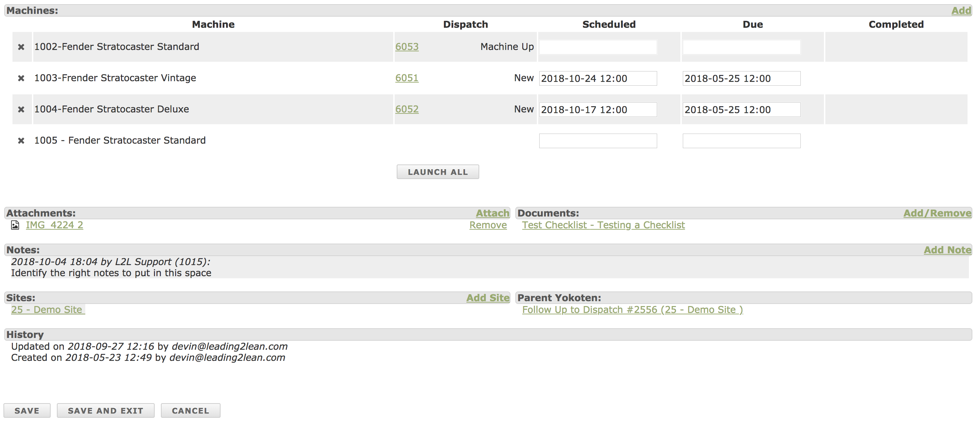980x424 pixels.
Task: Click the Launch All button
Action: pos(438,172)
